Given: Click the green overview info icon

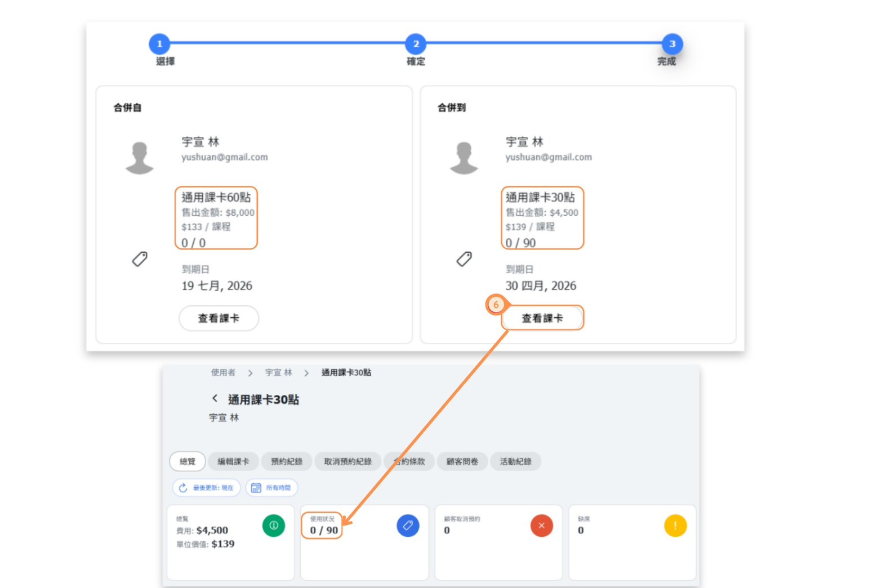Looking at the screenshot, I should pyautogui.click(x=274, y=525).
